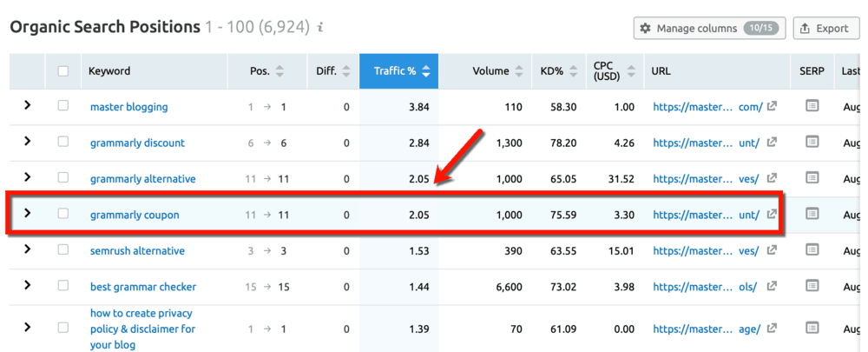Open the URL link in best grammar checker row
Screen dimensions: 868x352
(x=705, y=287)
